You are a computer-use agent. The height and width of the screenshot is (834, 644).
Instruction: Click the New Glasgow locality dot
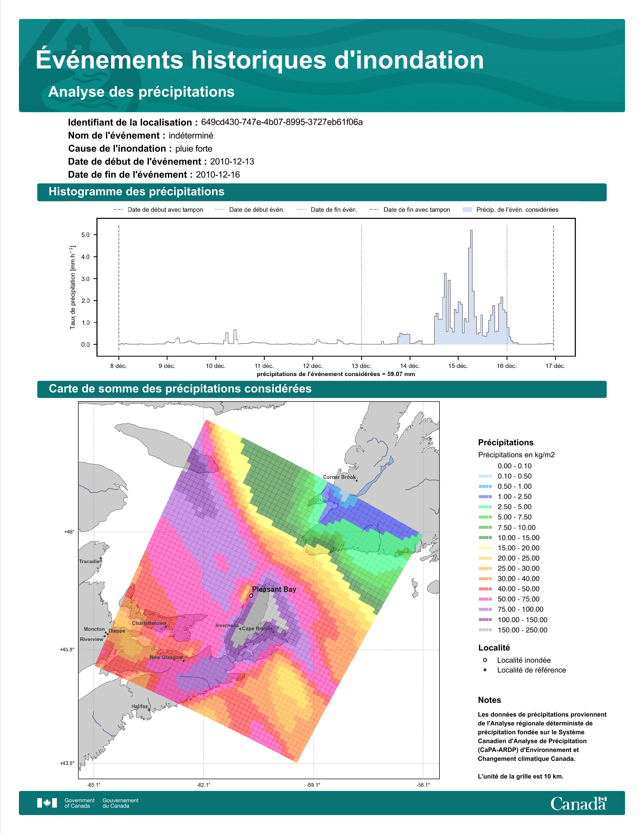point(184,661)
